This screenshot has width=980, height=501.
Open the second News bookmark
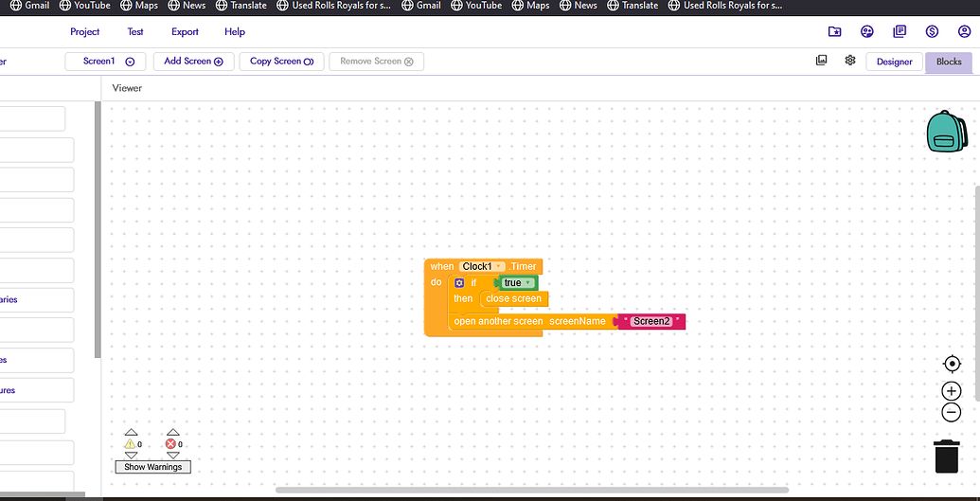tap(579, 5)
